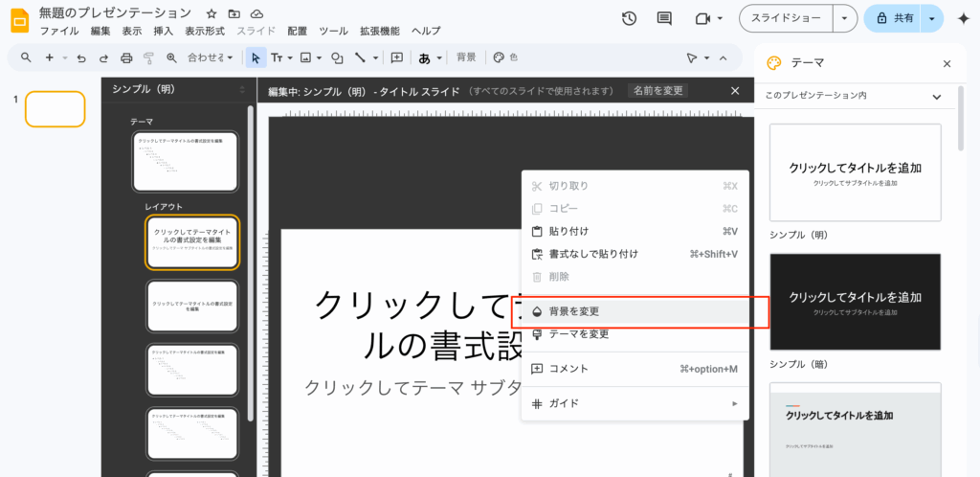Star this presentation

212,13
